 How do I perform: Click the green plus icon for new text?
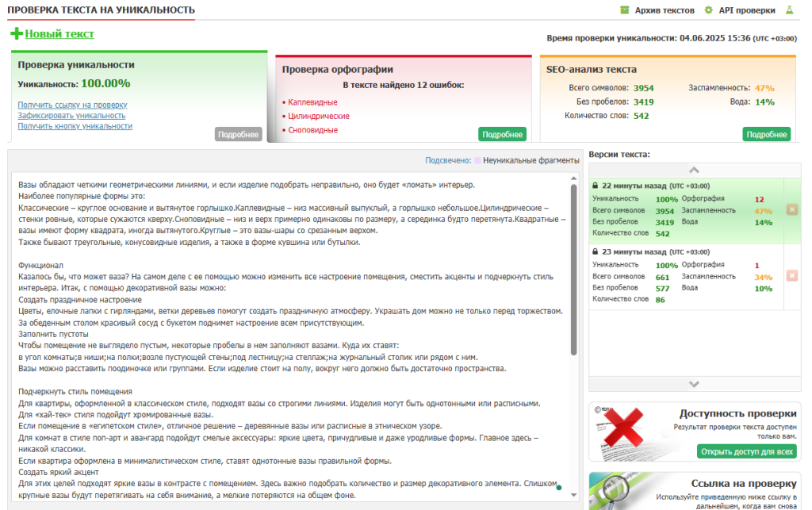16,33
